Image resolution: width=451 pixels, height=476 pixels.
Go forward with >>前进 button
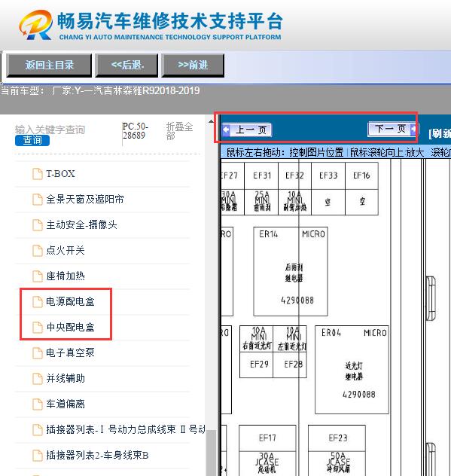[193, 65]
